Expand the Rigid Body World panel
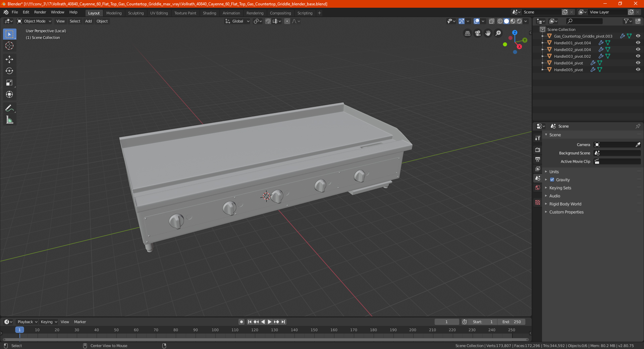Image resolution: width=644 pixels, height=349 pixels. click(x=565, y=204)
